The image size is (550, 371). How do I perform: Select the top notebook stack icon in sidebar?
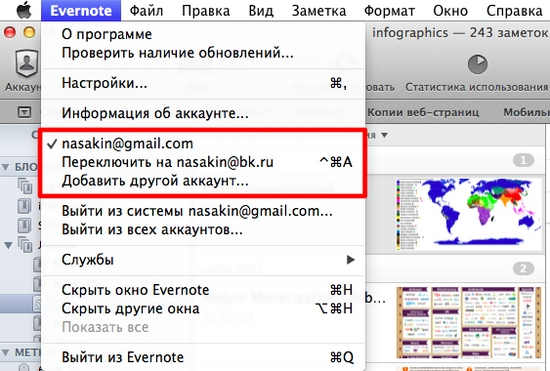click(x=25, y=186)
